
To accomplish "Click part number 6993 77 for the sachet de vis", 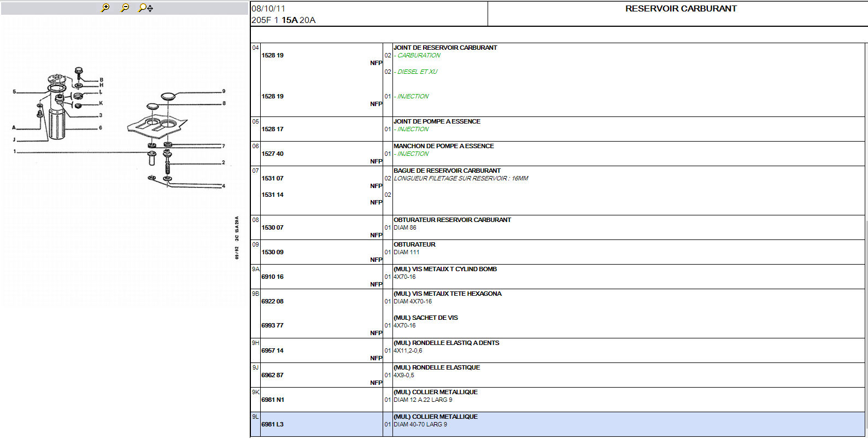I will (272, 326).
